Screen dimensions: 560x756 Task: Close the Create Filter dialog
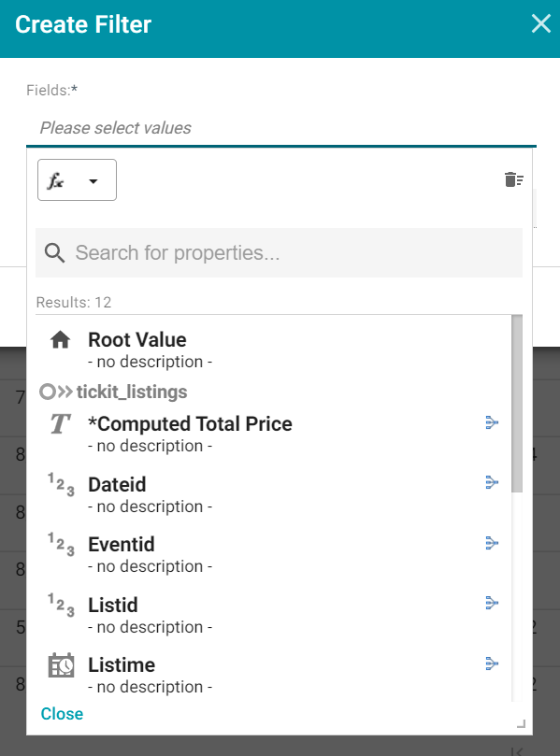(540, 23)
